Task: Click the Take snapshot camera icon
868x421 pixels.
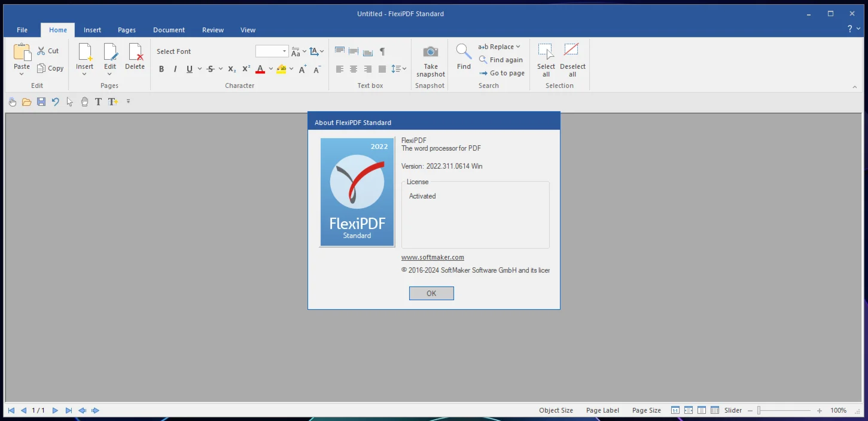Action: (431, 52)
